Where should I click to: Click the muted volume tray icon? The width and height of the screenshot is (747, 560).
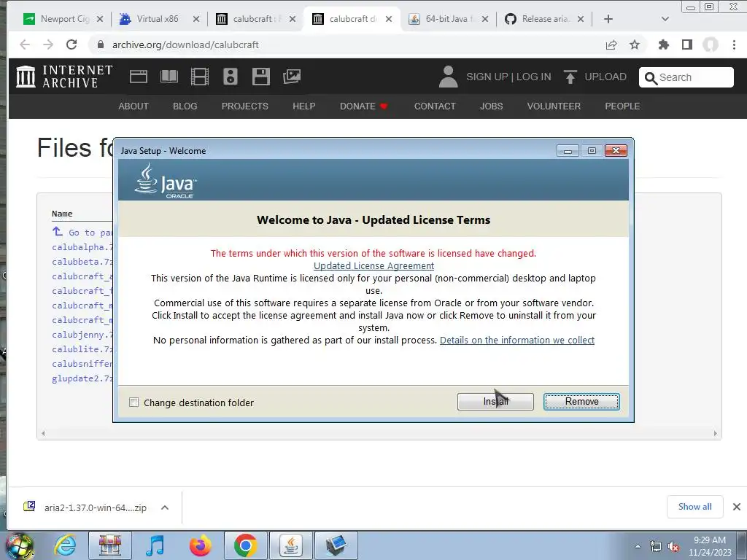tap(673, 547)
